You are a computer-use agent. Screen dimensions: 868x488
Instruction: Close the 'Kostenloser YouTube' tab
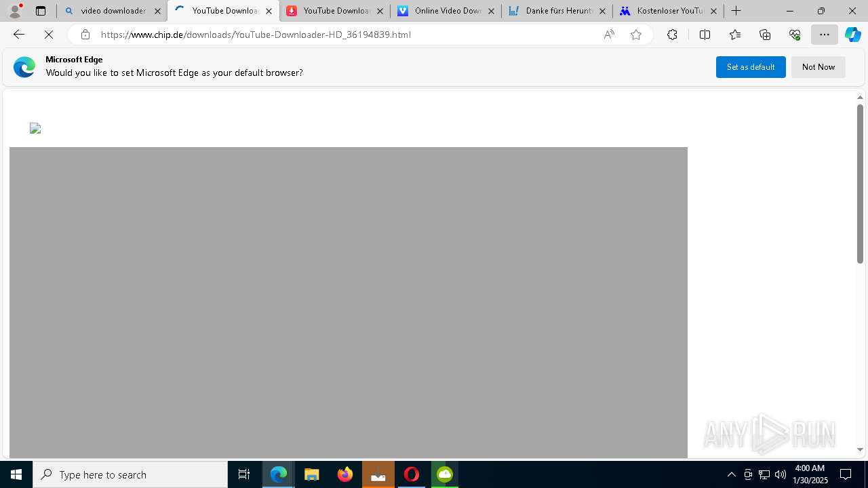tap(713, 11)
